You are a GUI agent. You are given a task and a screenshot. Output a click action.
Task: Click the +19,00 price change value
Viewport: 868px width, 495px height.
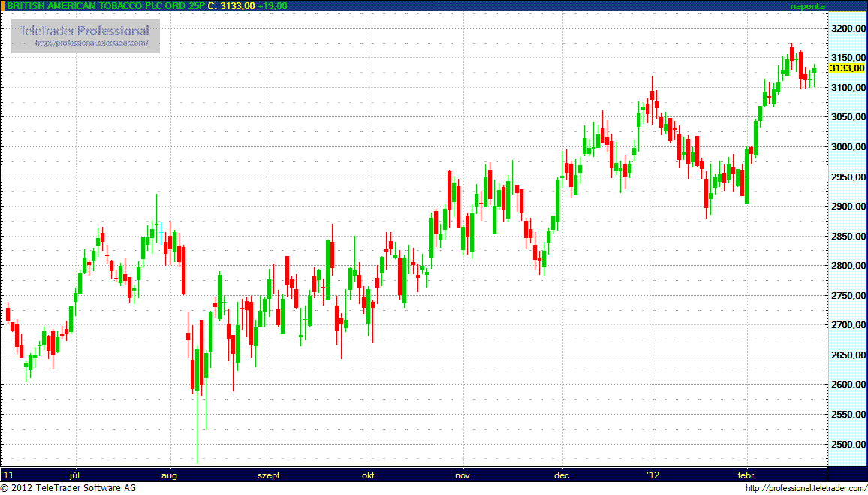pyautogui.click(x=273, y=5)
